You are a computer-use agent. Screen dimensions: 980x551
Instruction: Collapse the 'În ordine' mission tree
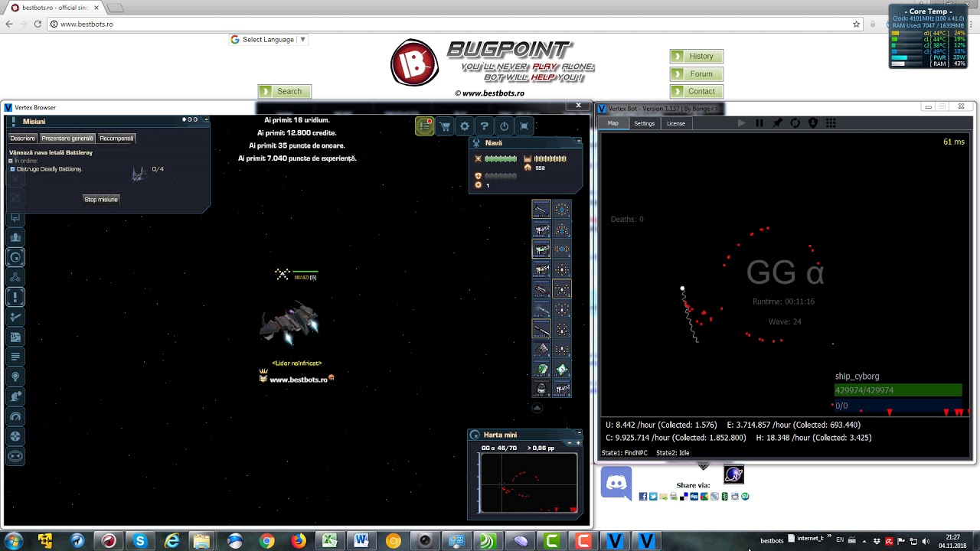(11, 161)
